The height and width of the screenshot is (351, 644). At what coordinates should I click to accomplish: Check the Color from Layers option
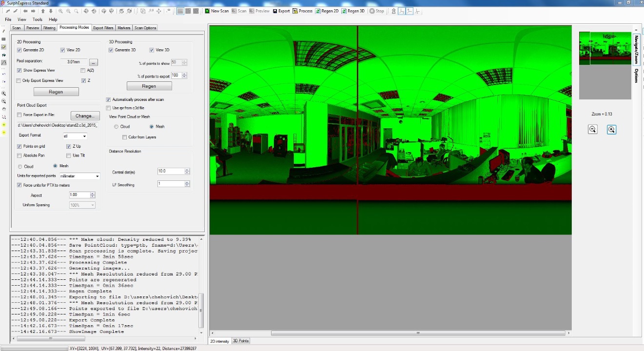[x=125, y=137]
